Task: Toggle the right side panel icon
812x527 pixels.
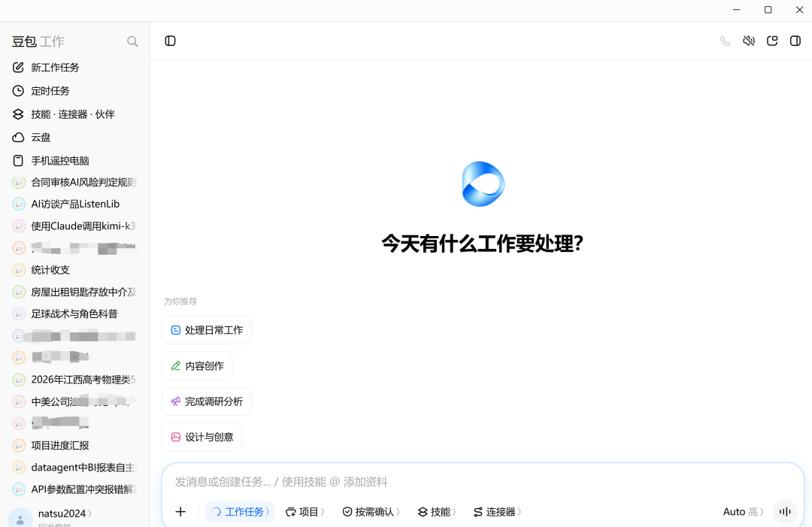Action: [795, 41]
